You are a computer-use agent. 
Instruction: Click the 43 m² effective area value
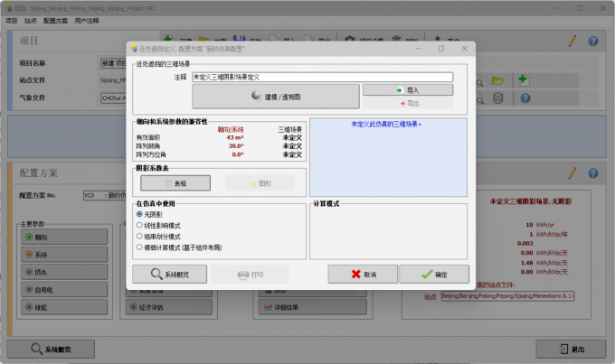click(x=235, y=137)
